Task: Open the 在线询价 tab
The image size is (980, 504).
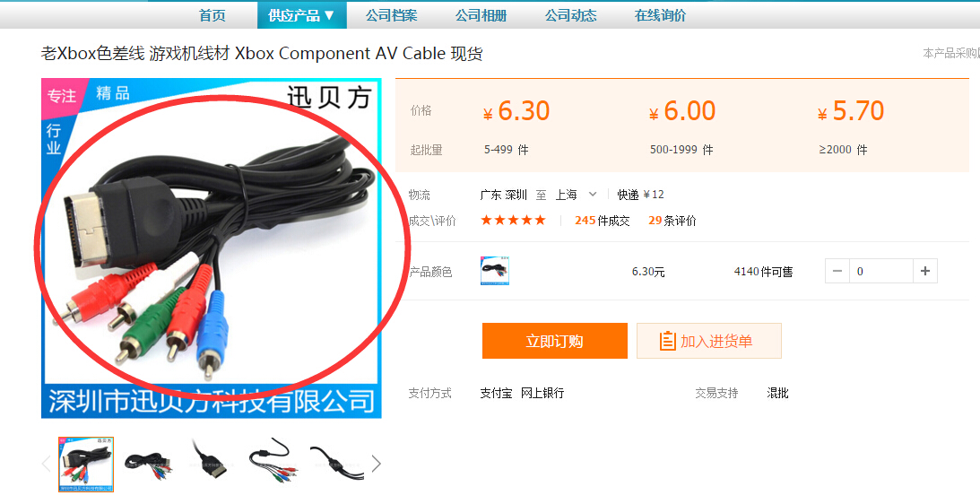Action: (660, 15)
